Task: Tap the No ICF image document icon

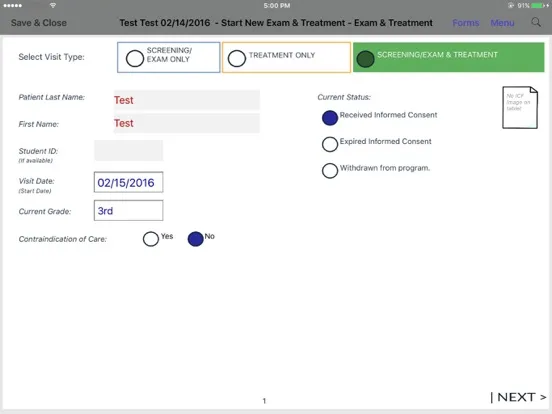Action: 520,107
